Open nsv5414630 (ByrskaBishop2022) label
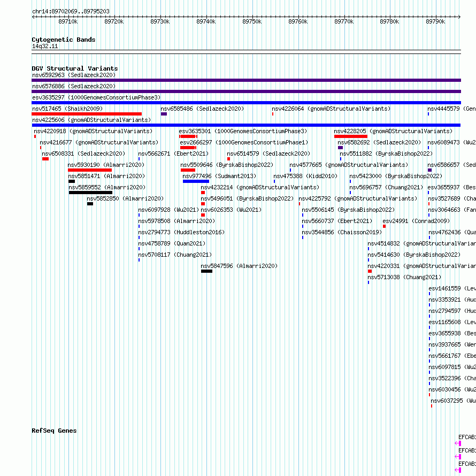Viewport: 476px width, 476px height. [414, 255]
